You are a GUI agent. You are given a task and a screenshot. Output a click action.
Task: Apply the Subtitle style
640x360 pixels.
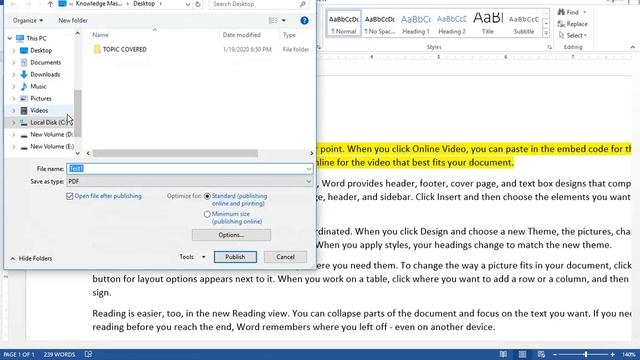pos(524,24)
